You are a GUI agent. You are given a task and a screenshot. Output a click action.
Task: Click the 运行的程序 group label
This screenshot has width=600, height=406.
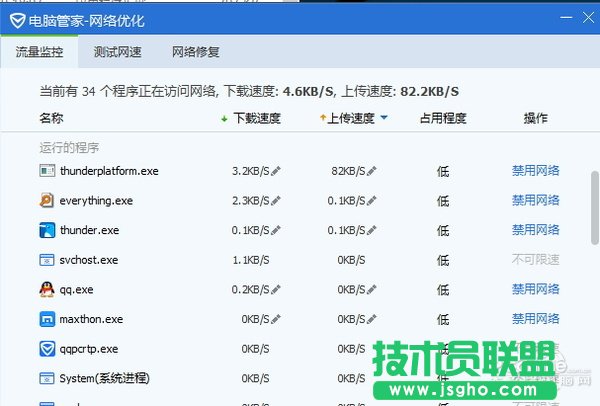[69, 148]
